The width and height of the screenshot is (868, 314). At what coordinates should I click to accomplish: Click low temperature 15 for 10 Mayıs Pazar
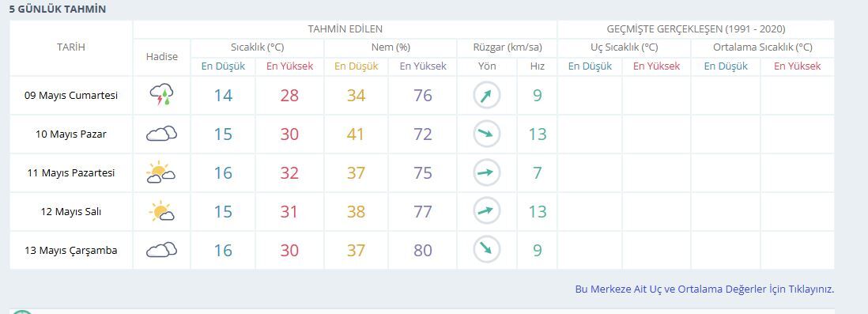click(223, 134)
